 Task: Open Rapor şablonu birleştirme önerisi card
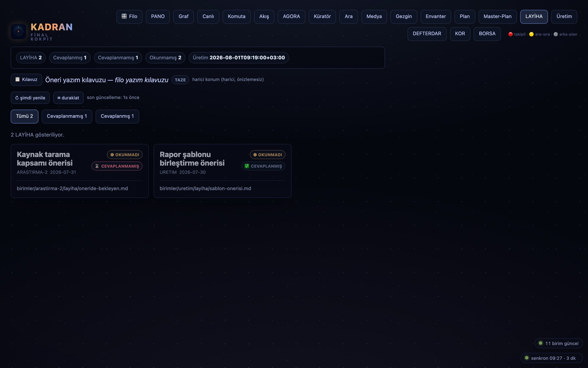pos(222,171)
